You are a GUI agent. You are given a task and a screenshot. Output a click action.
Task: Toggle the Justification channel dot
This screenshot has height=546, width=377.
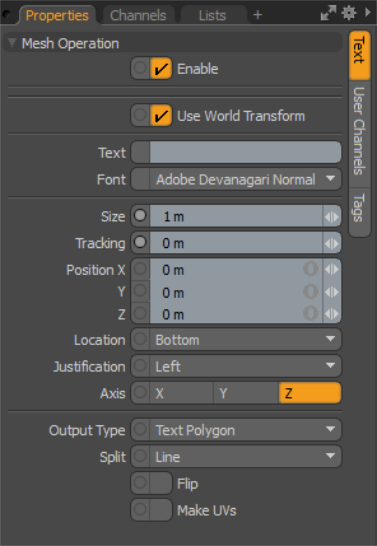click(x=140, y=365)
